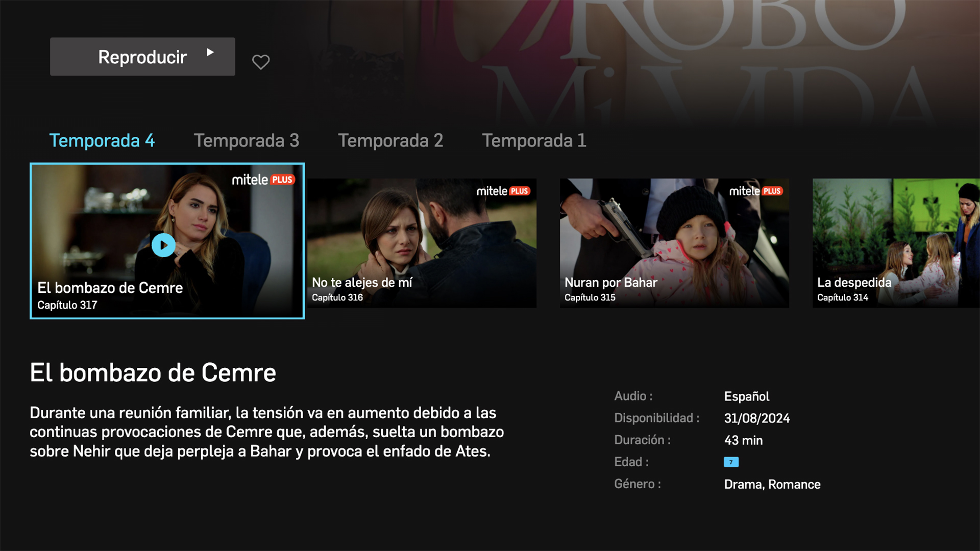Click the El bombazo de Cemre heading
Image resolution: width=980 pixels, height=551 pixels.
pos(153,373)
